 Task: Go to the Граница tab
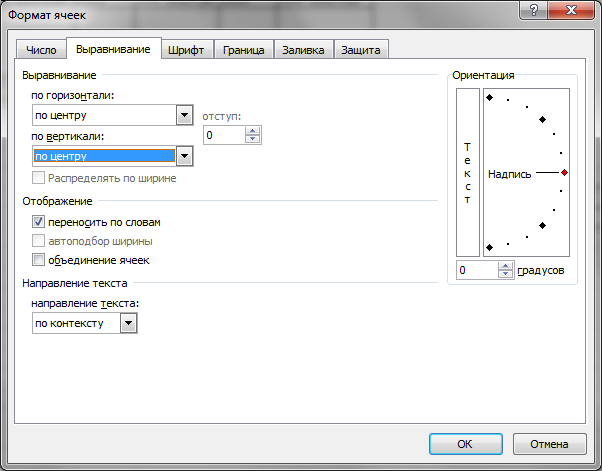click(244, 50)
